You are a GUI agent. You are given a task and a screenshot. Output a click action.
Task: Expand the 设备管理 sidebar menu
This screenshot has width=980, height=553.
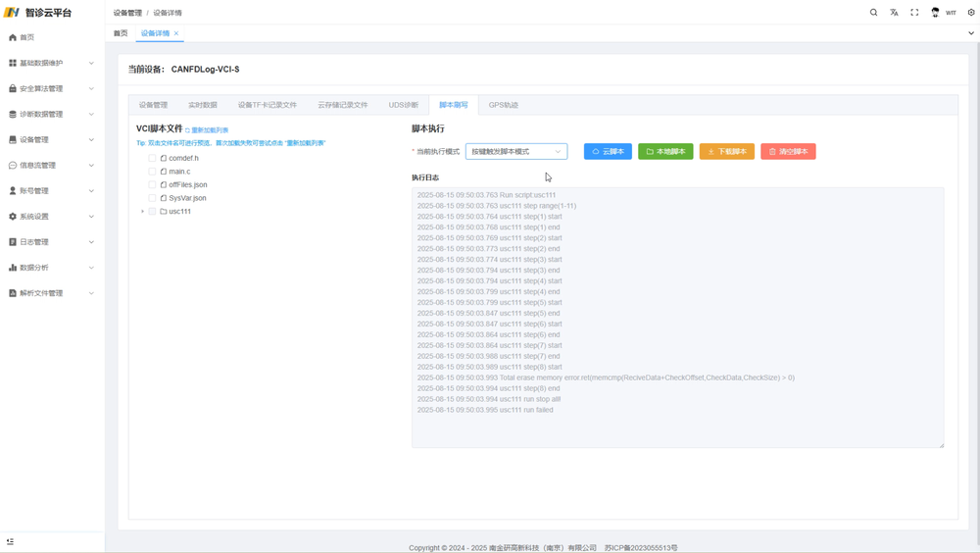click(52, 139)
